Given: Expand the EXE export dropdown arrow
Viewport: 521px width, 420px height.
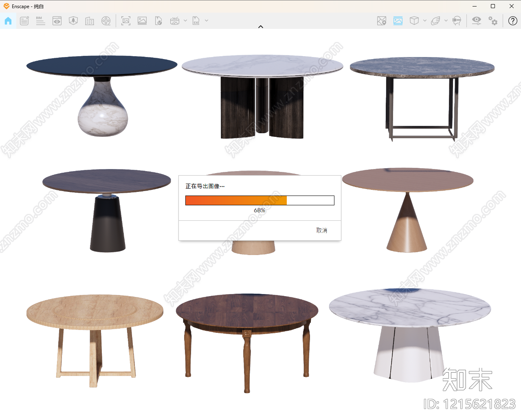Looking at the screenshot, I should [x=207, y=20].
